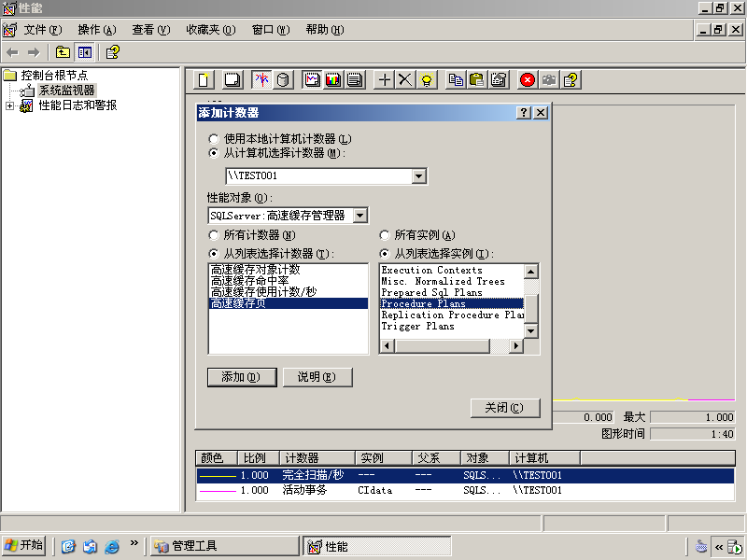Select 高速缓存使用计数/秒 counter

289,292
